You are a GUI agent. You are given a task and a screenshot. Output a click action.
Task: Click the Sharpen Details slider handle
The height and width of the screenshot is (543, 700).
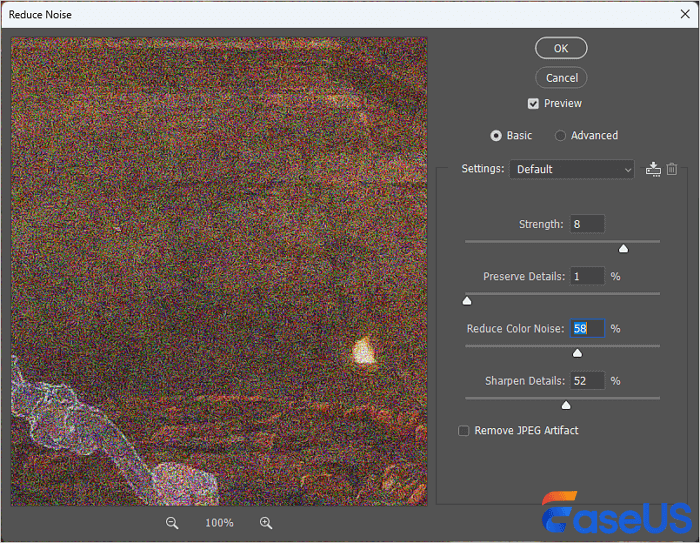[x=566, y=405]
